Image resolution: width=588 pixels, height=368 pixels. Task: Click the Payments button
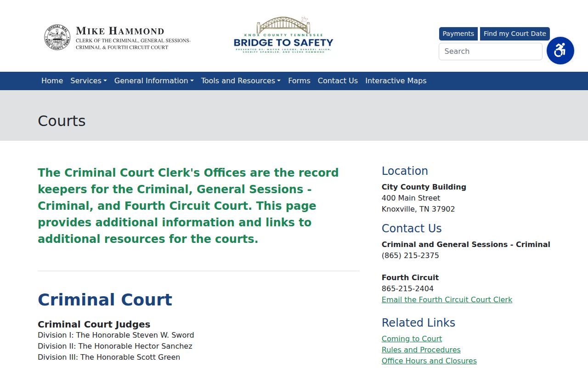[458, 34]
